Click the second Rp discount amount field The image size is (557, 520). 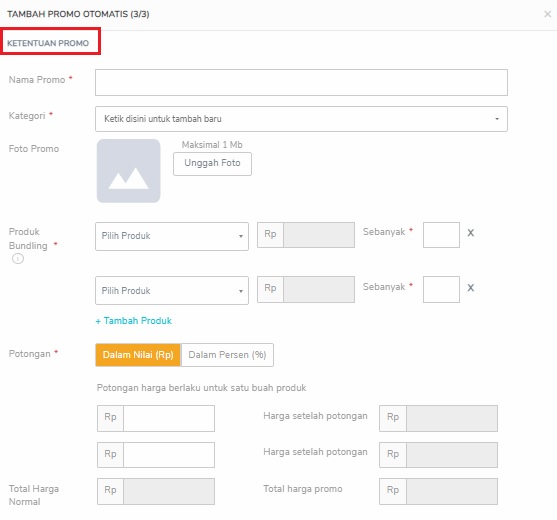point(169,455)
